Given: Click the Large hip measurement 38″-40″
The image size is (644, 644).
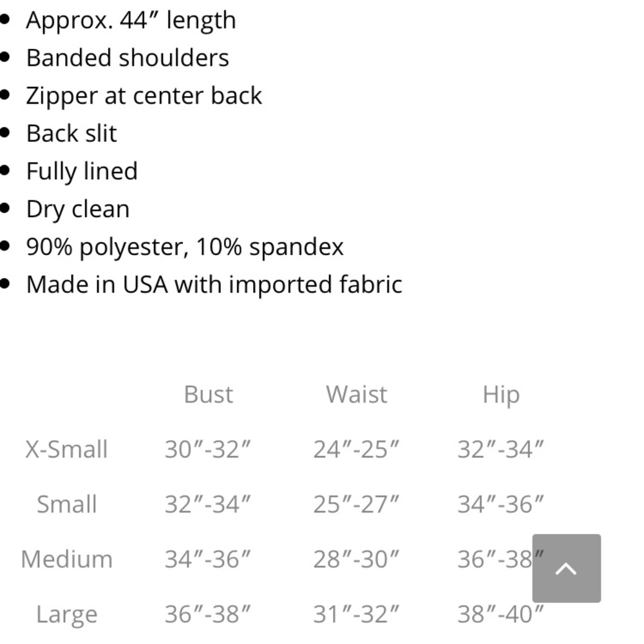Looking at the screenshot, I should click(x=500, y=614).
